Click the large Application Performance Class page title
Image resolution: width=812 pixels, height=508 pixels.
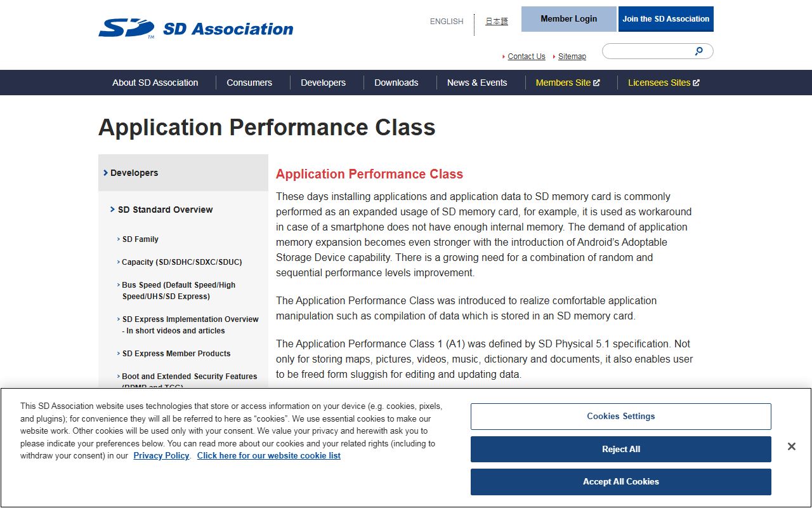[267, 128]
